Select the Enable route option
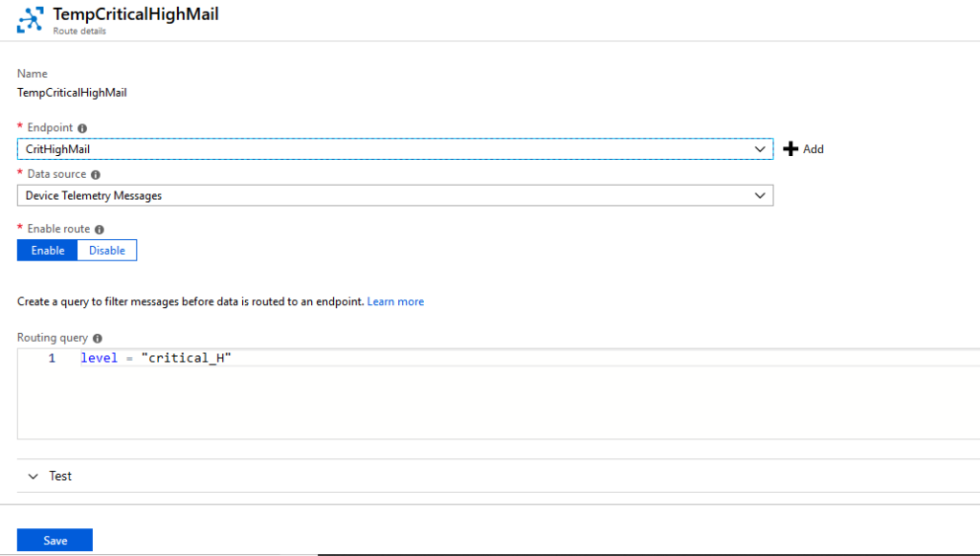This screenshot has width=980, height=556. (48, 251)
